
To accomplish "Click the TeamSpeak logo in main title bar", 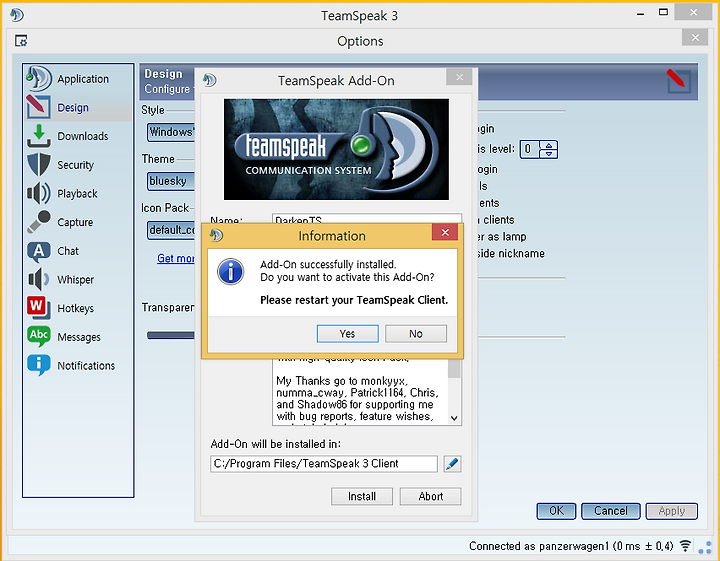I will [17, 15].
